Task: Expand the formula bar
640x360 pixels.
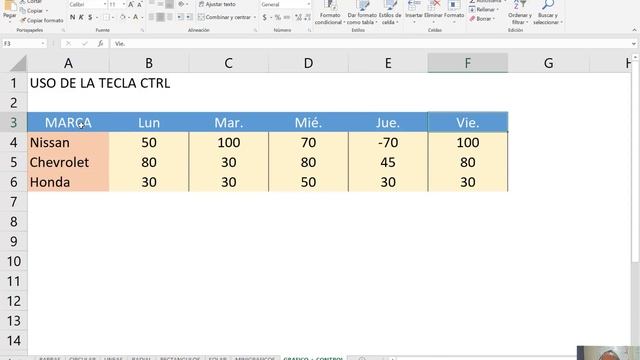Action: coord(633,43)
